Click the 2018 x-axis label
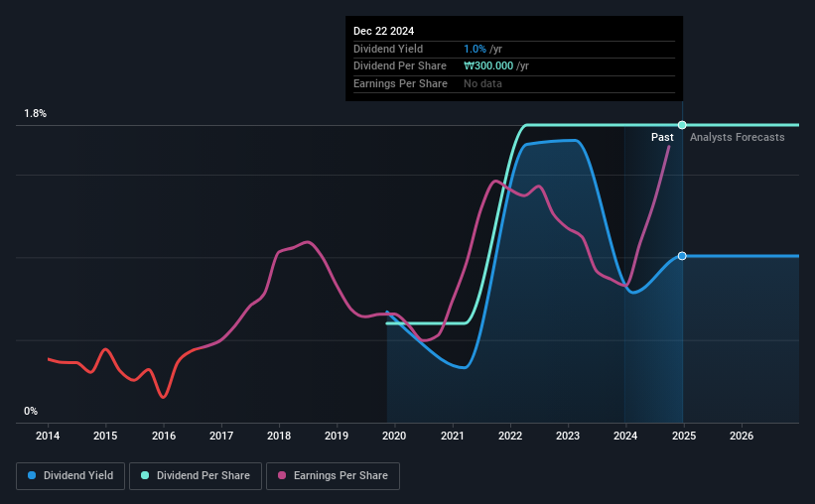The width and height of the screenshot is (815, 504). pyautogui.click(x=279, y=436)
